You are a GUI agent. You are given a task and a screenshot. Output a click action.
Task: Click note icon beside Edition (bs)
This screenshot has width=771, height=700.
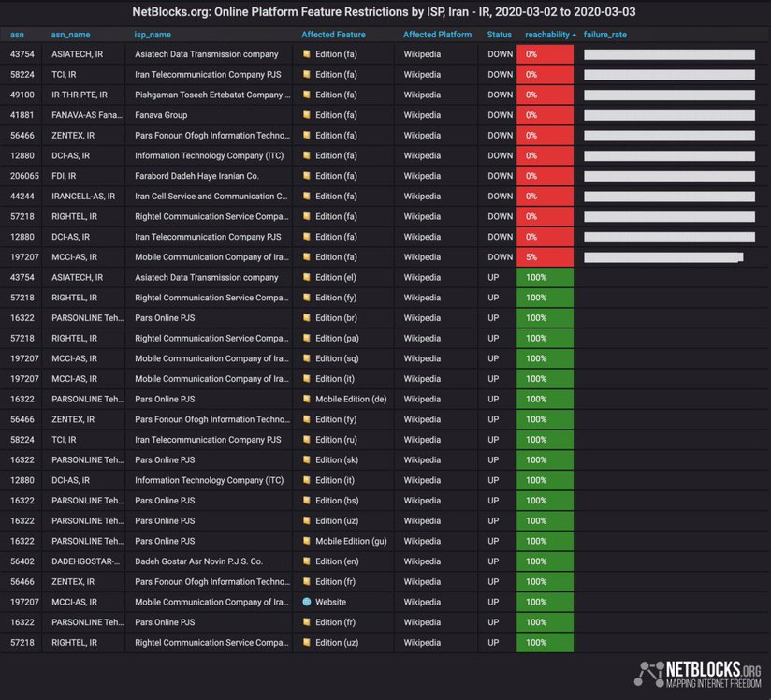click(307, 501)
